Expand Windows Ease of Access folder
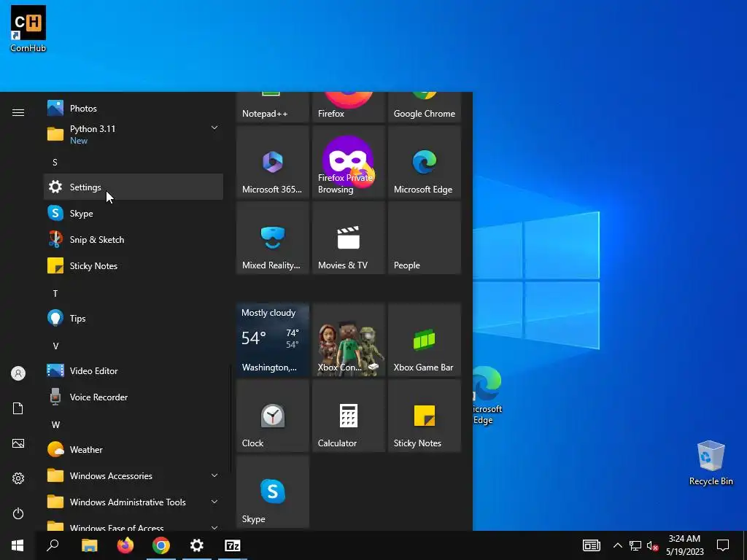 tap(133, 524)
